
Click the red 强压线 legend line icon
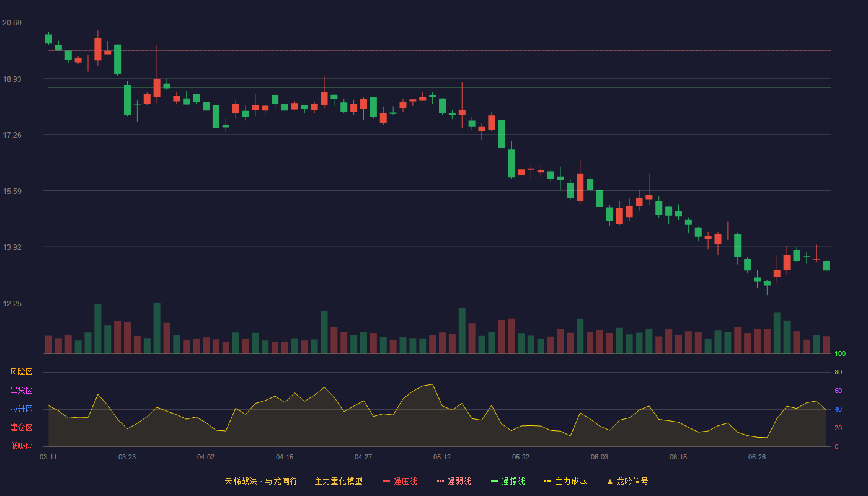(386, 481)
